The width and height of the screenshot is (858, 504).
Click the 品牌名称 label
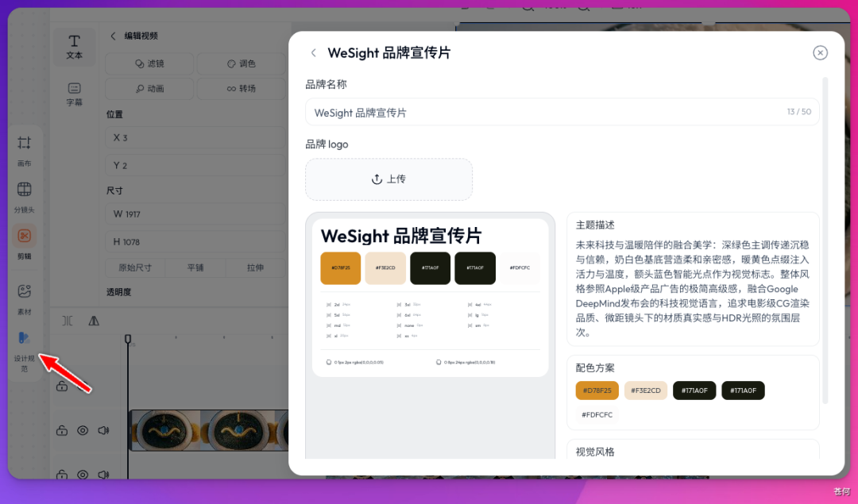coord(327,84)
